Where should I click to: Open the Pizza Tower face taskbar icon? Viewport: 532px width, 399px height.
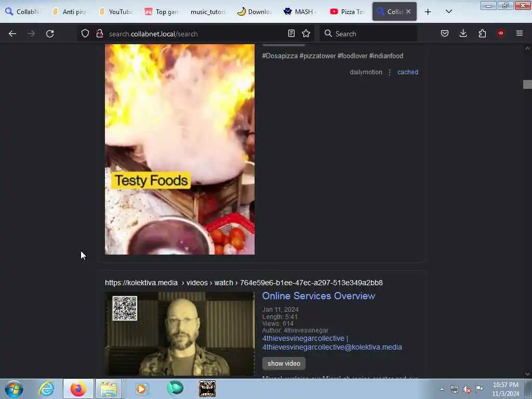tap(207, 389)
